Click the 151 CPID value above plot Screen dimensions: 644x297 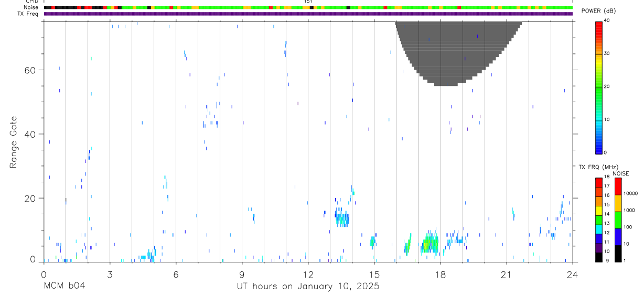pyautogui.click(x=308, y=2)
